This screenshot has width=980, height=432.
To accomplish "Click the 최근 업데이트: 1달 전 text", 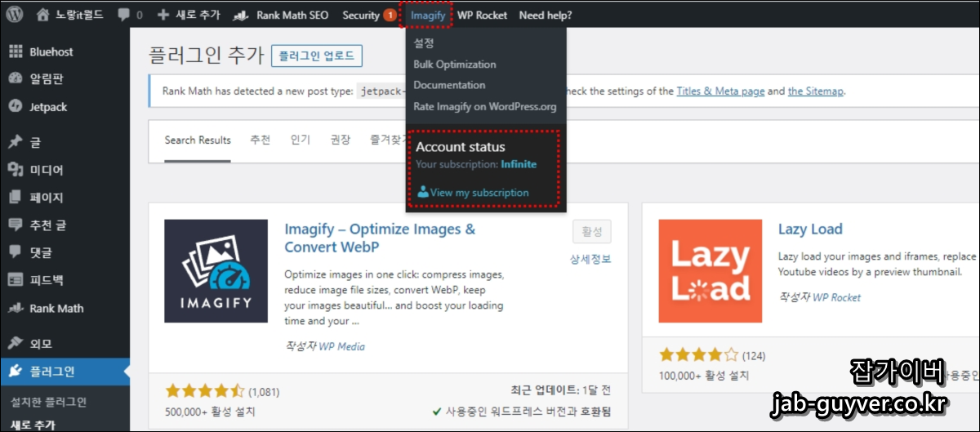I will [x=559, y=390].
